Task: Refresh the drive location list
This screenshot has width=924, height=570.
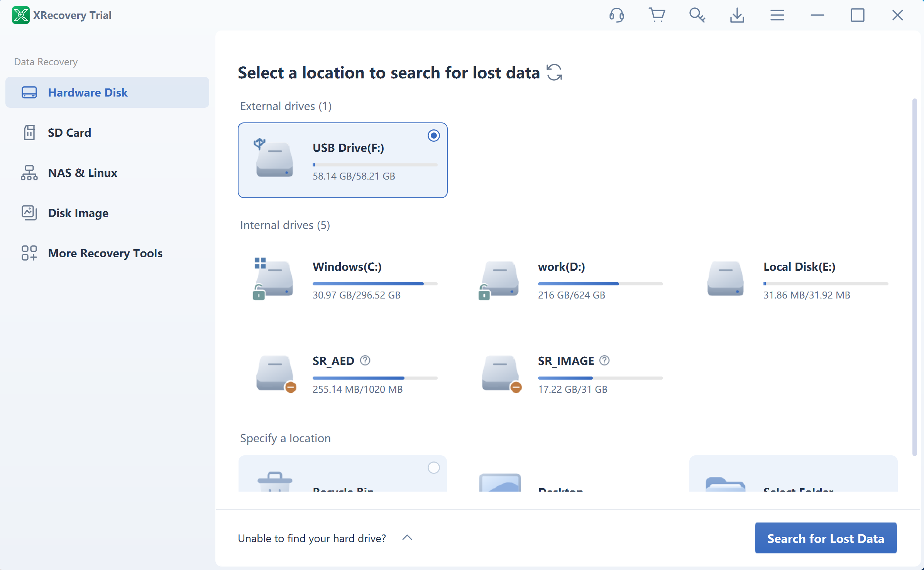Action: [x=554, y=73]
